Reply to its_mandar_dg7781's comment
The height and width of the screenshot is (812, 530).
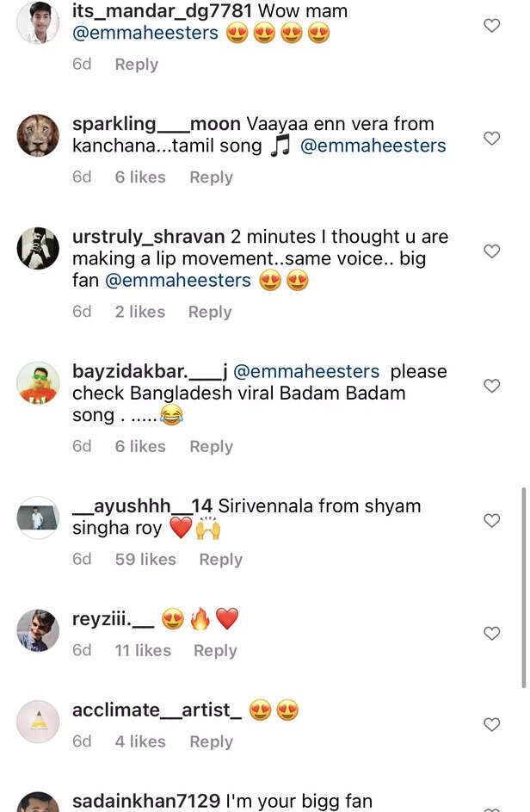tap(137, 65)
